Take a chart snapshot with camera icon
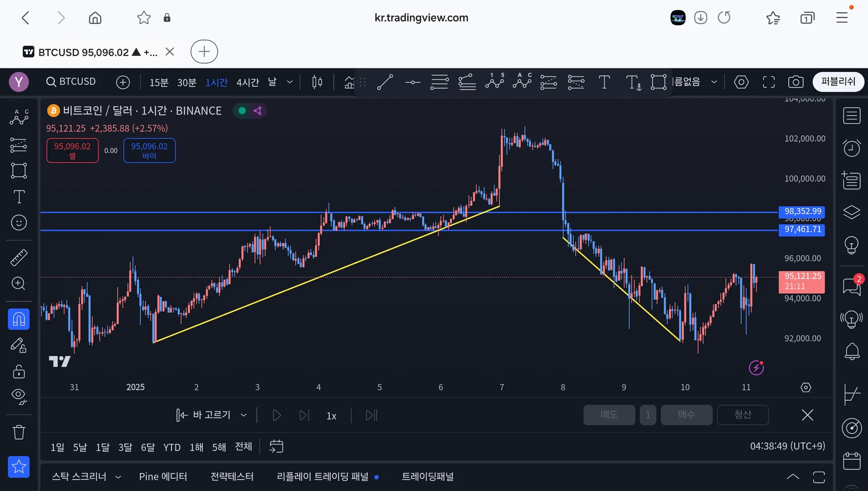This screenshot has width=868, height=491. click(x=795, y=82)
